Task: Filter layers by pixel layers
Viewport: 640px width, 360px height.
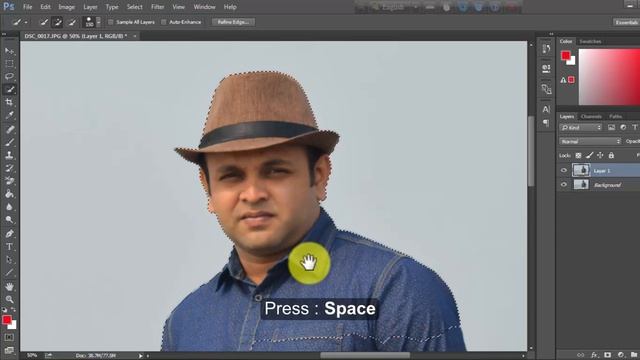Action: [x=611, y=128]
